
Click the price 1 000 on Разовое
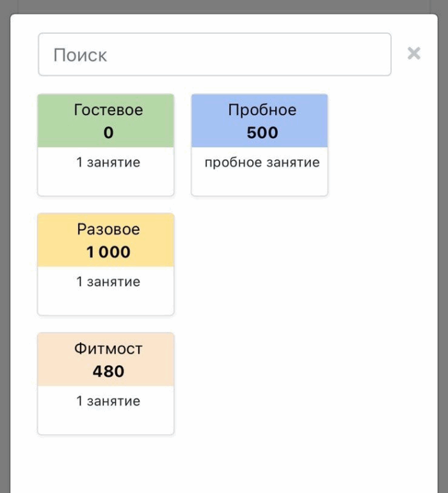pos(108,253)
